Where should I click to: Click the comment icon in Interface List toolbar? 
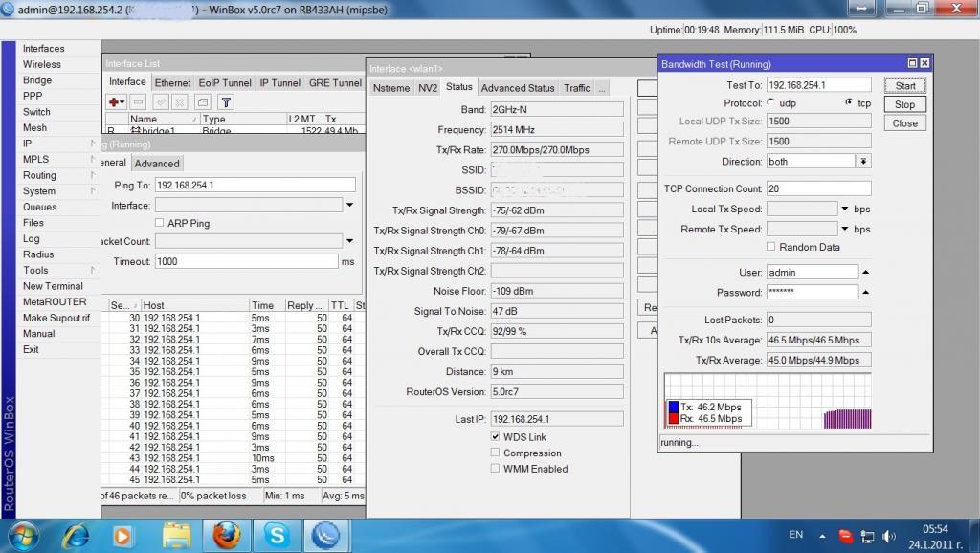(x=202, y=101)
